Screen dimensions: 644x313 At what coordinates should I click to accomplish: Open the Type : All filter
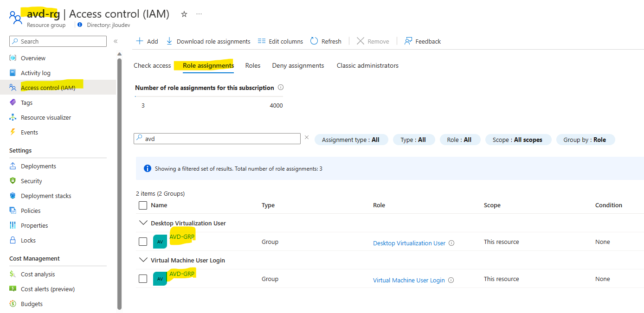[414, 140]
